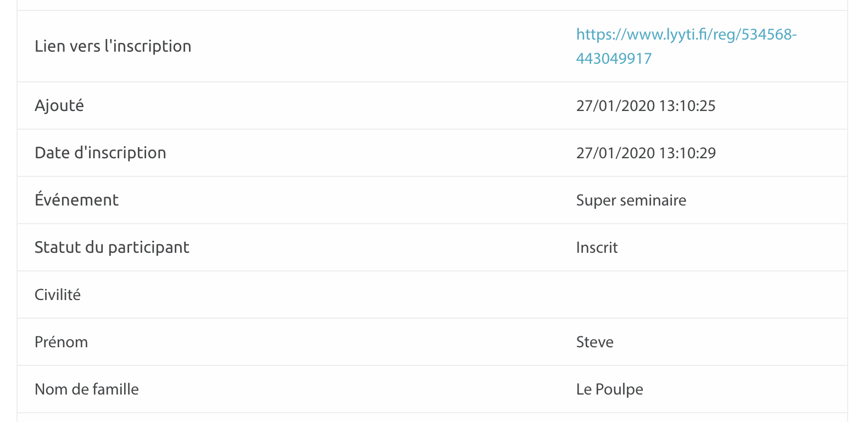Screen dimensions: 868x422
Task: Select the word "Super" in event name
Action: pos(596,200)
